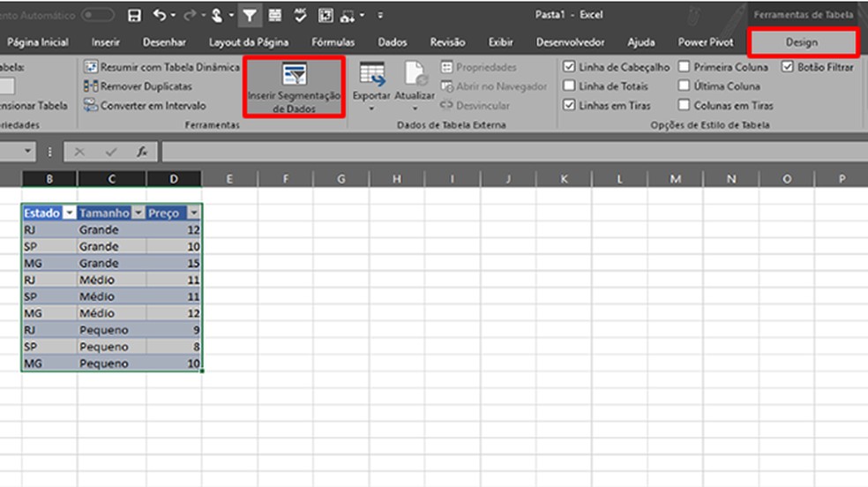Open the Preço column filter dropdown
Screen dimensions: 868x487
(x=194, y=214)
